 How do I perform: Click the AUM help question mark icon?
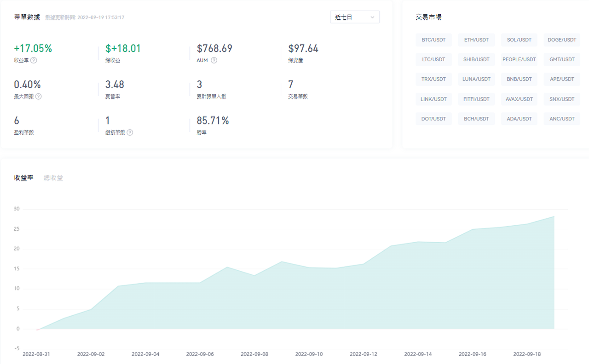tap(214, 60)
